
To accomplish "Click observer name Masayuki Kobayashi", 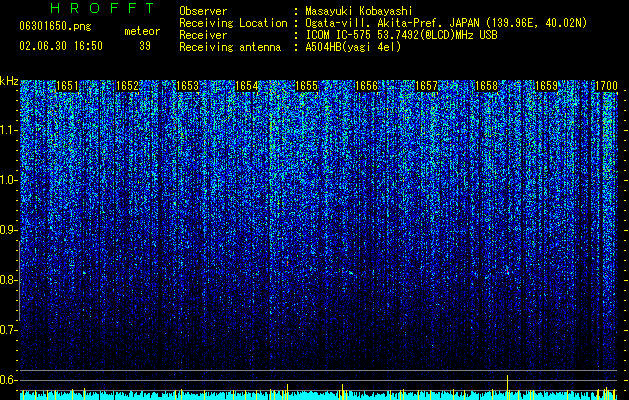I will point(358,11).
